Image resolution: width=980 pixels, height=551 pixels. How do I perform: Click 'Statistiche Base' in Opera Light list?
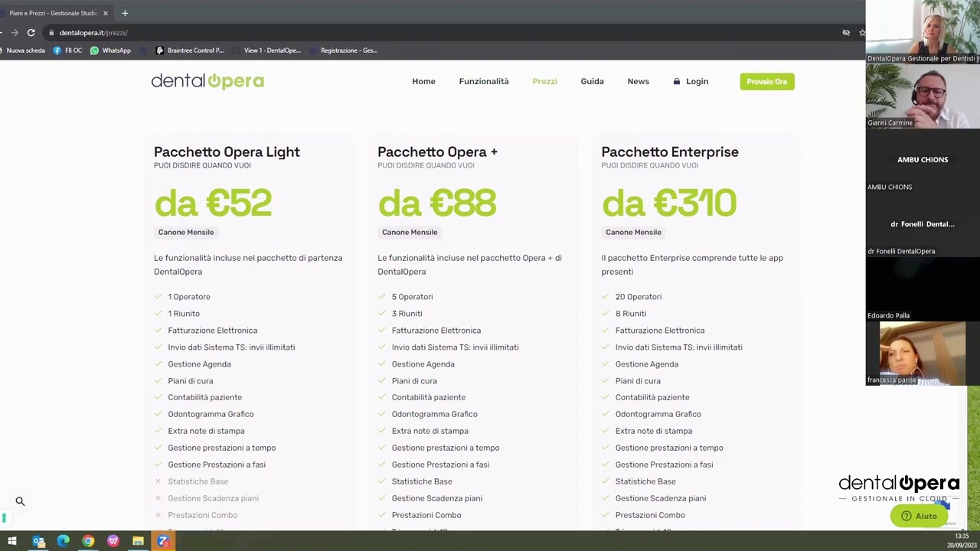click(198, 481)
